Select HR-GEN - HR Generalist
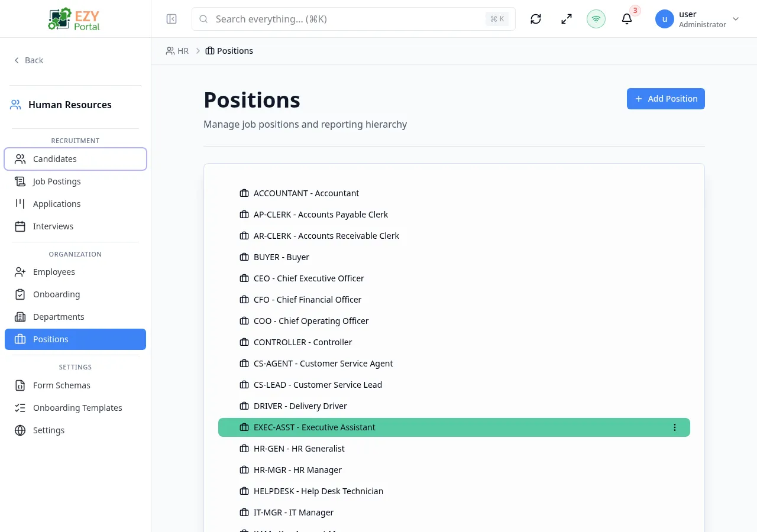Viewport: 757px width, 532px height. pyautogui.click(x=454, y=449)
